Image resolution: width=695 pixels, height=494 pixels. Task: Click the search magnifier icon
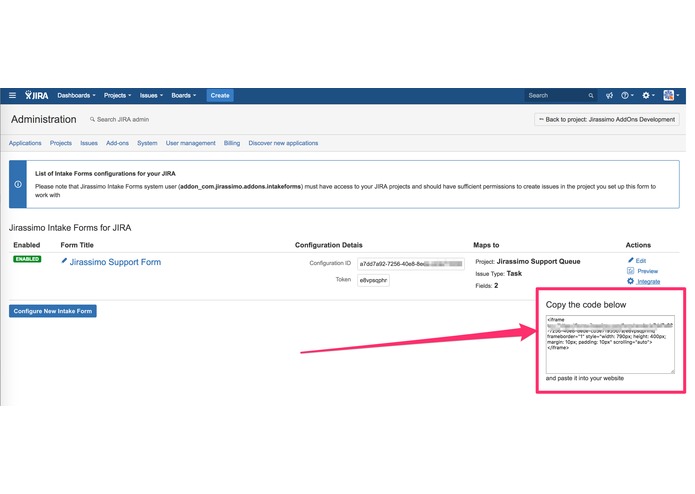point(591,96)
